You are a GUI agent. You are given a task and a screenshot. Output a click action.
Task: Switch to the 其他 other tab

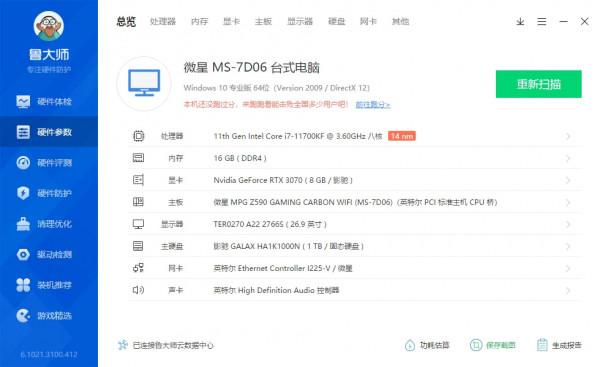click(x=400, y=21)
